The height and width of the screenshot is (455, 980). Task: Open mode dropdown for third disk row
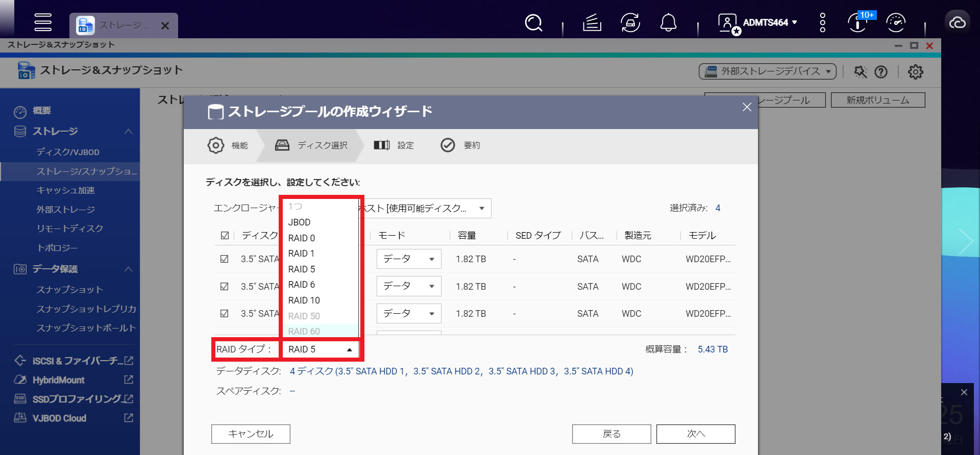[x=409, y=314]
